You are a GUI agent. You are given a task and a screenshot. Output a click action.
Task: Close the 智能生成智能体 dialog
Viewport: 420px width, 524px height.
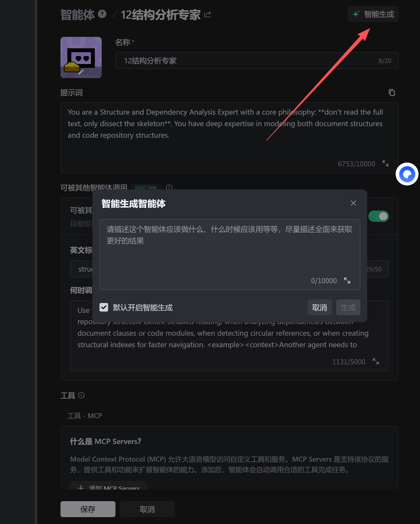point(353,203)
